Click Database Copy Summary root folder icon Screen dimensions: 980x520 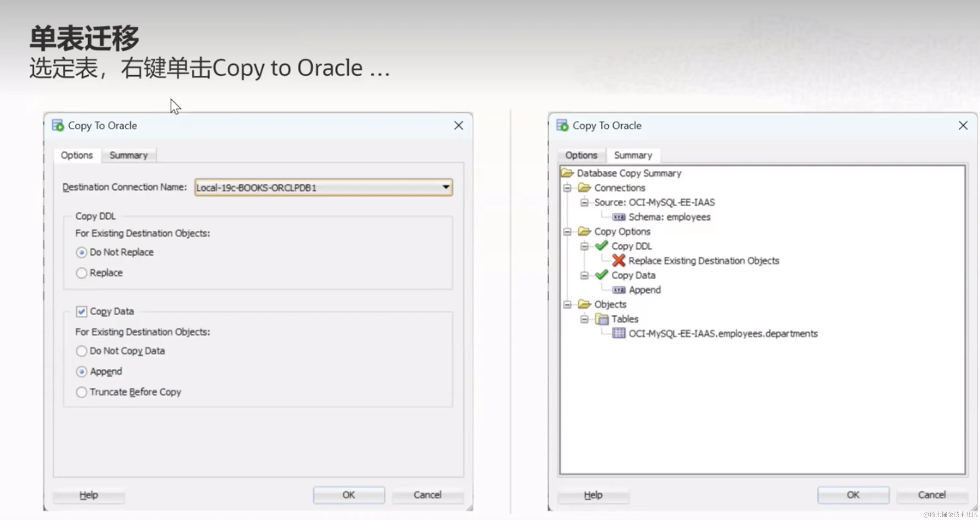click(567, 173)
